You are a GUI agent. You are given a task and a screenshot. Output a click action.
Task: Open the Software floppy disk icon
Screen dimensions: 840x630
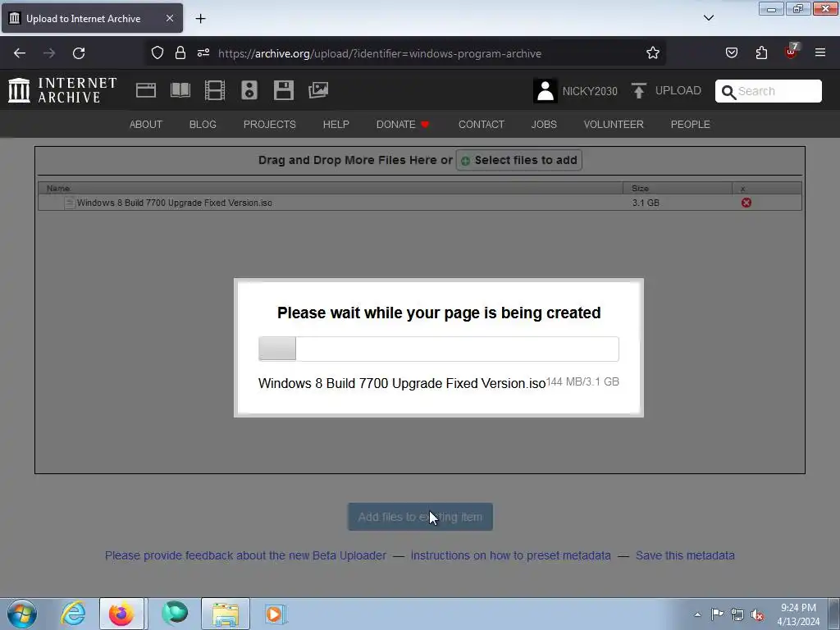[283, 90]
